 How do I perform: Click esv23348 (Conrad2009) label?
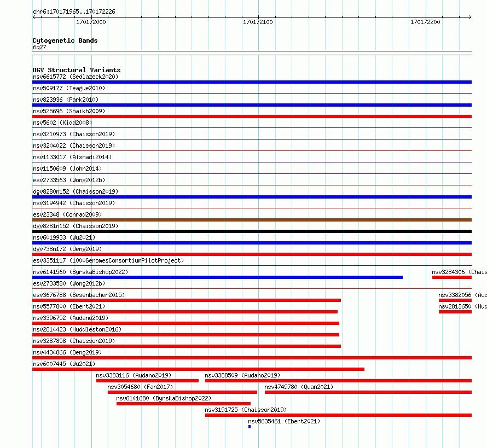pyautogui.click(x=67, y=214)
